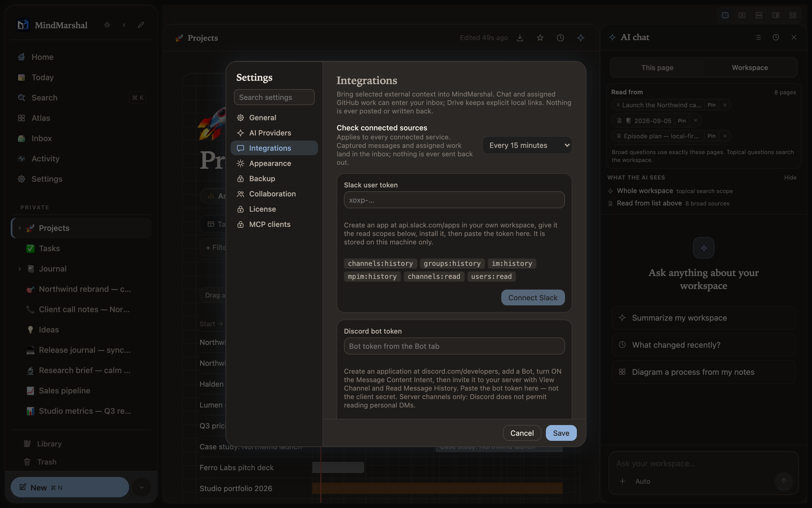Open the Library in sidebar
Viewport: 812px width, 508px height.
pos(81,444)
